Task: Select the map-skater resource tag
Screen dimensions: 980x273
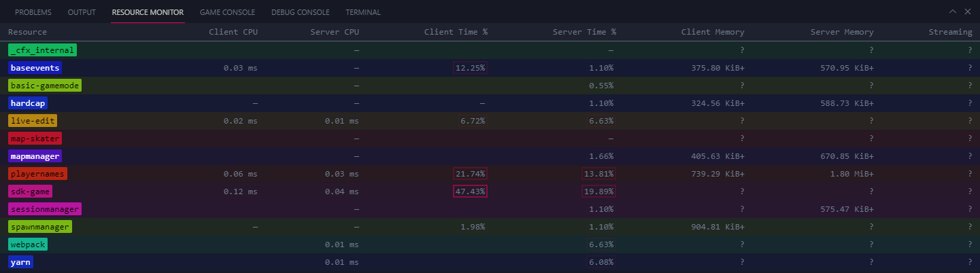Action: (35, 139)
